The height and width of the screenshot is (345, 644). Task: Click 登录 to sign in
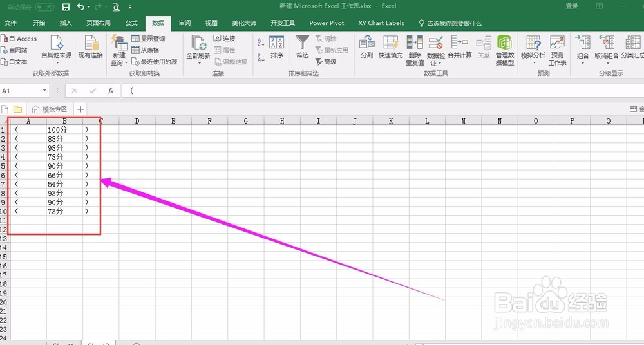[x=572, y=6]
